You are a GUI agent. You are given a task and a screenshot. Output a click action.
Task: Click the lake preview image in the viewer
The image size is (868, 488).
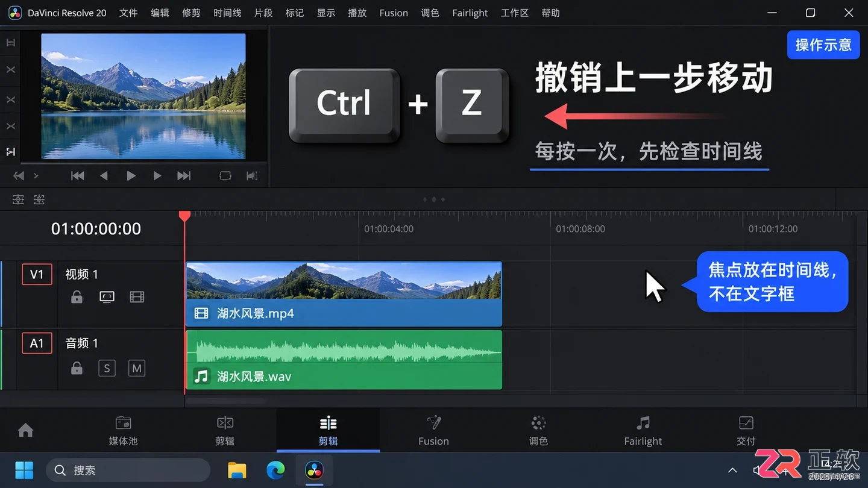[x=143, y=96]
